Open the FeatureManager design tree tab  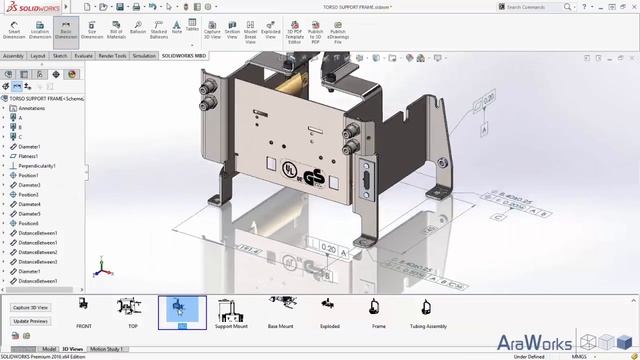(x=8, y=74)
